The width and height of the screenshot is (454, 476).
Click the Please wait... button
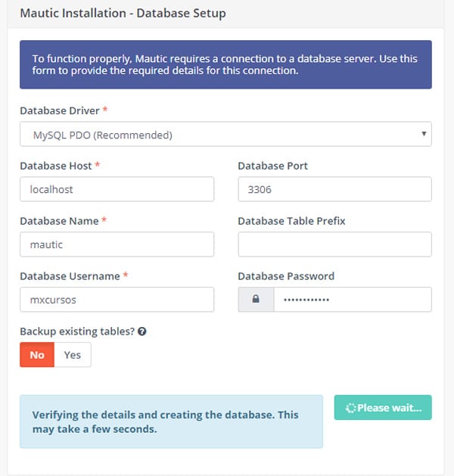coord(383,407)
